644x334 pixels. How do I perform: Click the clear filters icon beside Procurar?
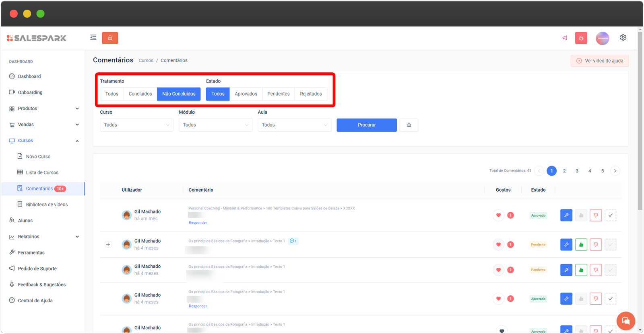click(409, 125)
